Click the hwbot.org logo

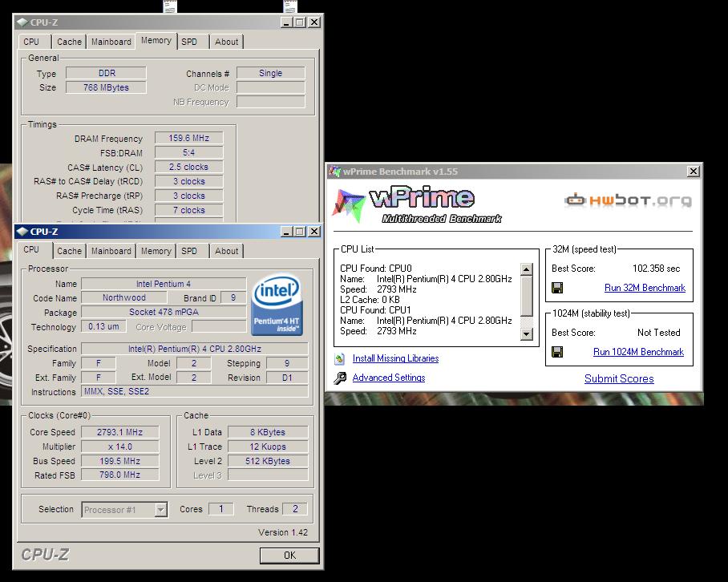tap(628, 200)
